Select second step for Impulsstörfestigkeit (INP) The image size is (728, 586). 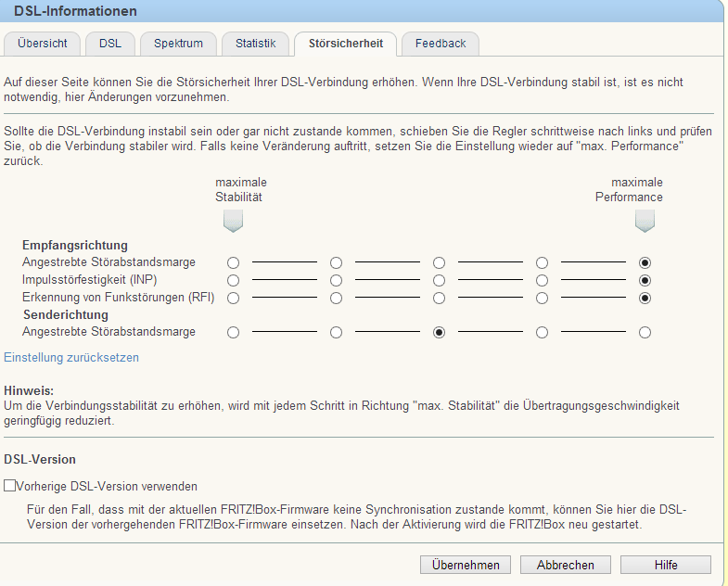point(336,280)
